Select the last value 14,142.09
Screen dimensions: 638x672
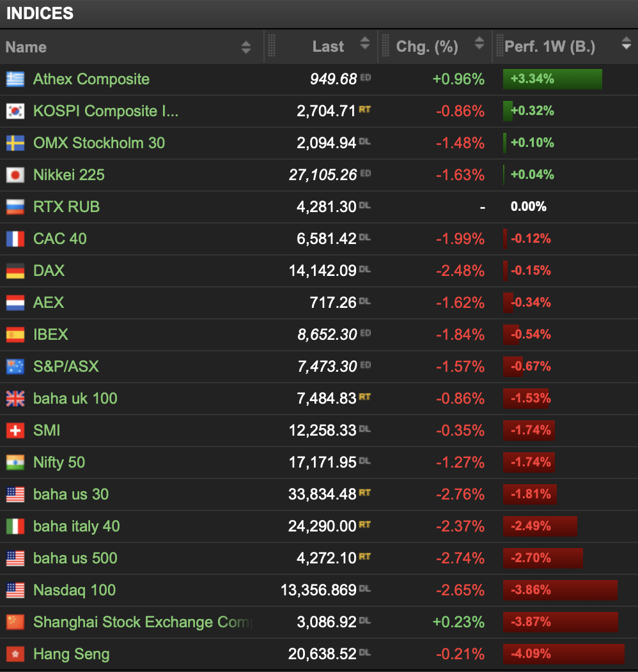pos(323,271)
